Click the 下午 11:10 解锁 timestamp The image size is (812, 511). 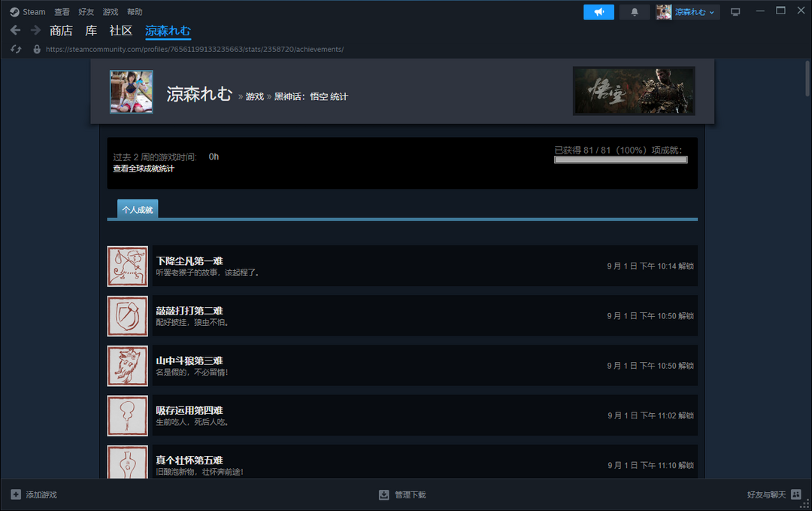pos(650,465)
